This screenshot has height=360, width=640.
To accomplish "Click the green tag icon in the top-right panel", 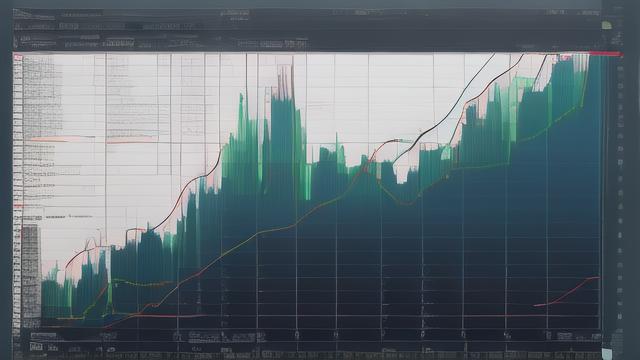I will pos(607,25).
